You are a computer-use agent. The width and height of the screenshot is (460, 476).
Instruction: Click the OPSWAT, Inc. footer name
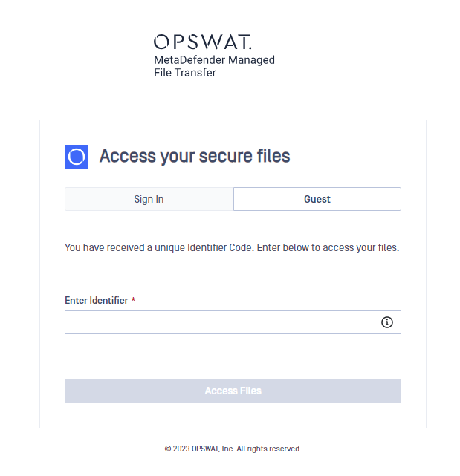coord(213,449)
